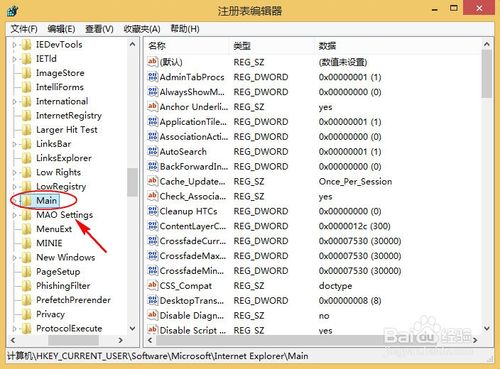Expand the IETld tree node
The height and width of the screenshot is (369, 500).
[x=14, y=59]
